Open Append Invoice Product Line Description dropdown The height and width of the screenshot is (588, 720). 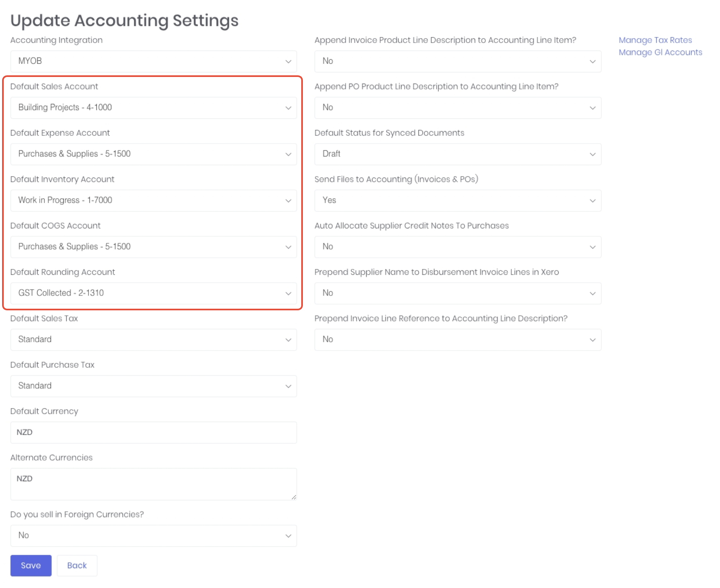(x=458, y=61)
